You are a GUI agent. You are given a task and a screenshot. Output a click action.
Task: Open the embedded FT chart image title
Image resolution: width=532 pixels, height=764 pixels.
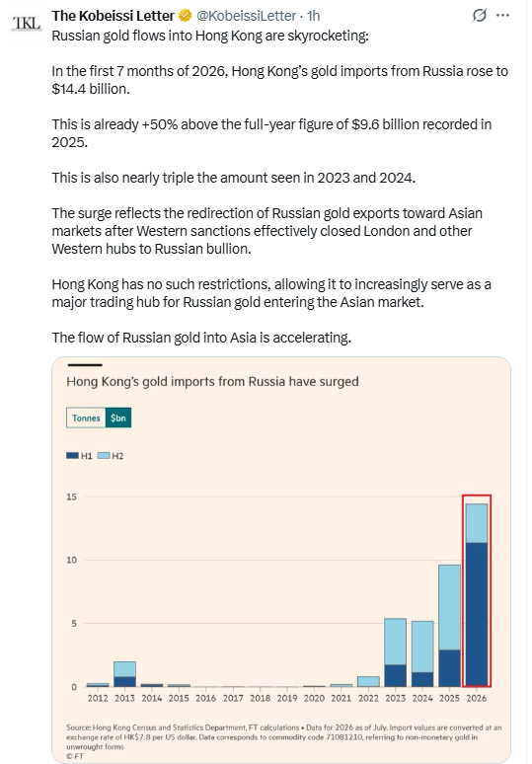point(212,382)
